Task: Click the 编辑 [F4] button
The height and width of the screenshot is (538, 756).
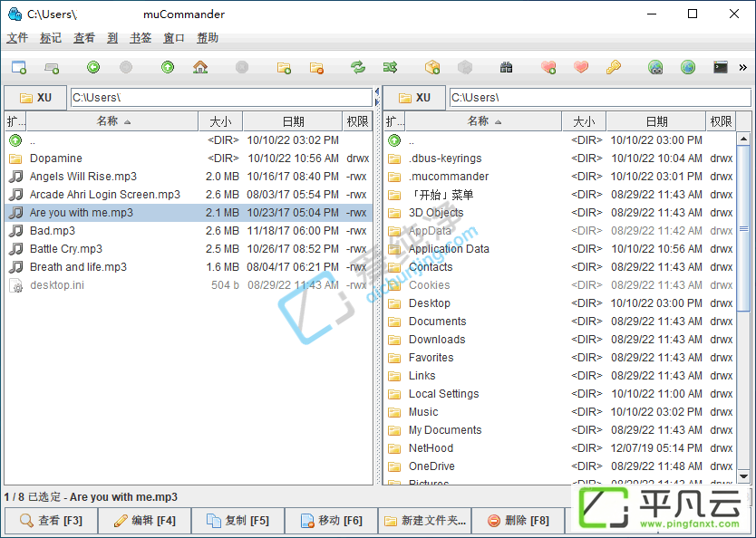Action: (x=145, y=521)
